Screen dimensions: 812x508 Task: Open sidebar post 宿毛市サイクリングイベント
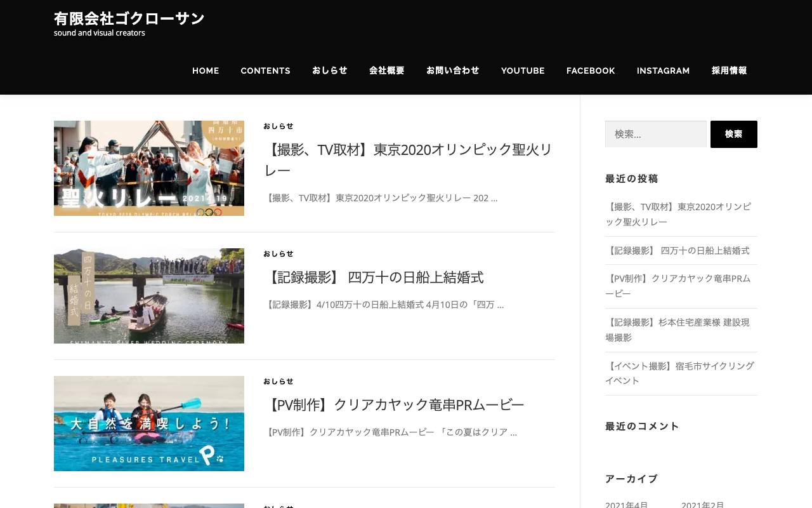679,373
